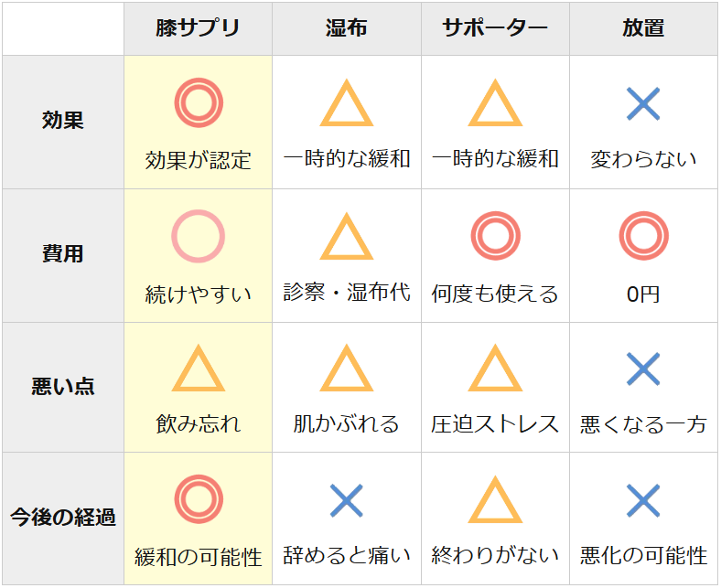Viewport: 721px width, 588px height.
Task: Click the 肌かぶれる text label
Action: [x=347, y=424]
